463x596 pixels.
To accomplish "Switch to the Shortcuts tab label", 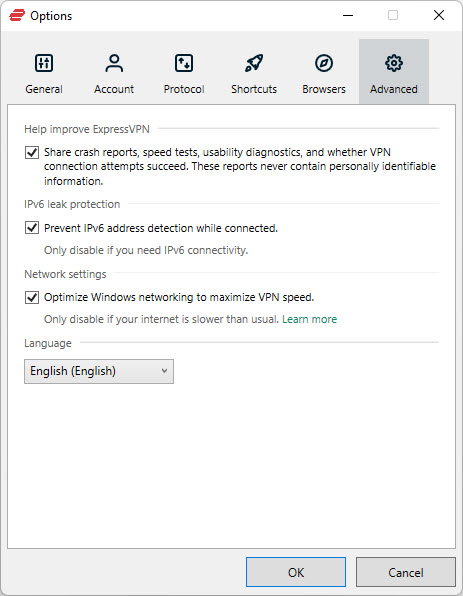I will [x=254, y=89].
